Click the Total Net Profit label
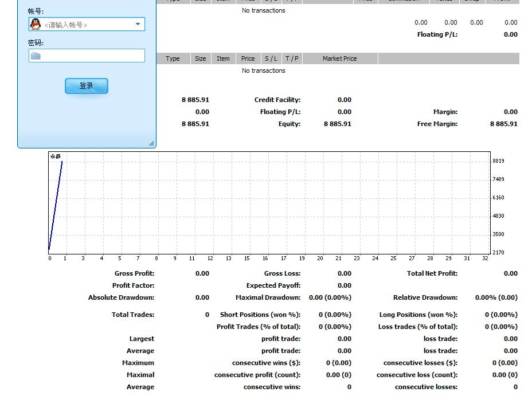 click(x=432, y=273)
